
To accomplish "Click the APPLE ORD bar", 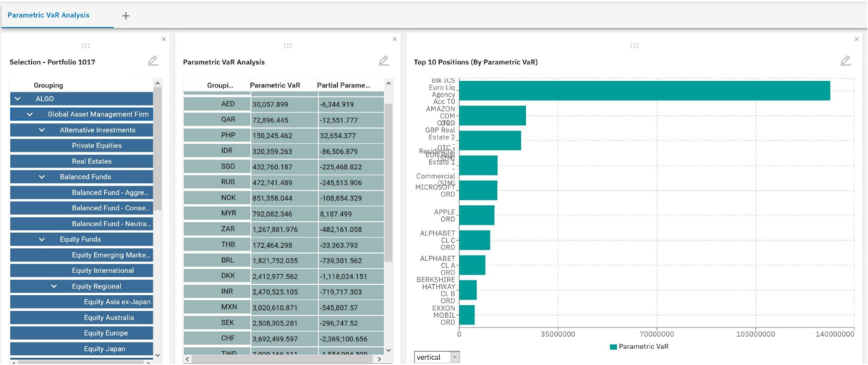I will [x=477, y=215].
